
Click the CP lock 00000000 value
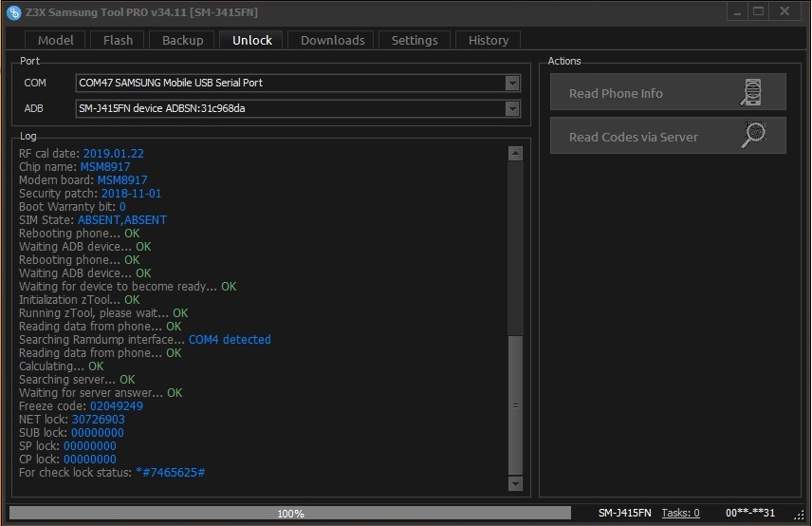(x=89, y=460)
